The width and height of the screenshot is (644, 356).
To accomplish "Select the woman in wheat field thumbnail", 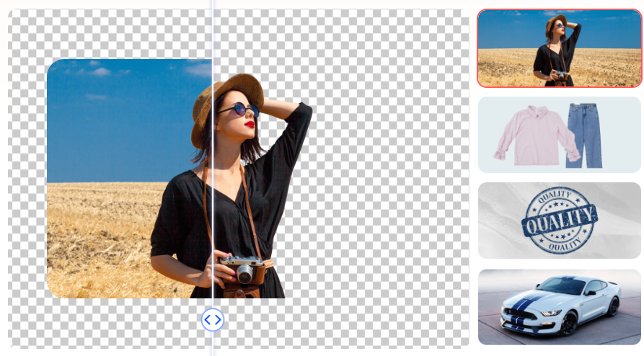I will [559, 48].
